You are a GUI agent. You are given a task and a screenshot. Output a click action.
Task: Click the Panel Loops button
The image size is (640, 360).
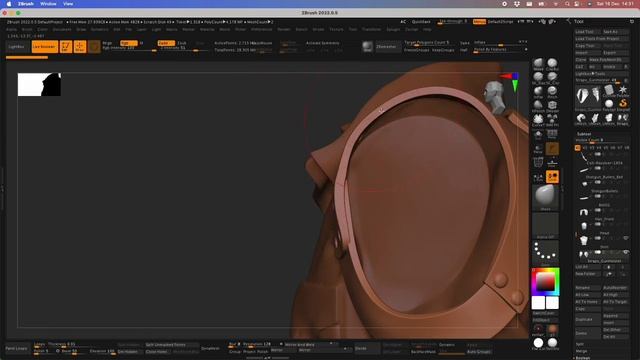[17, 348]
